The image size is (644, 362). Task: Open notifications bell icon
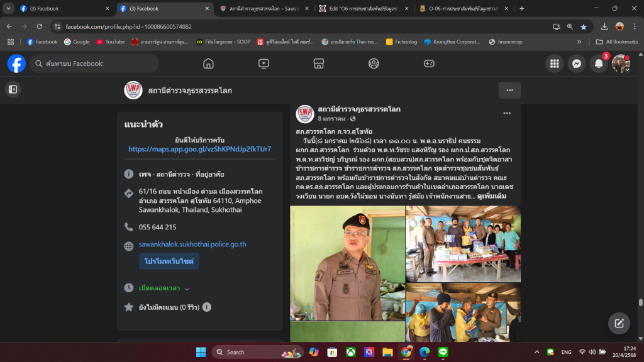coord(599,63)
